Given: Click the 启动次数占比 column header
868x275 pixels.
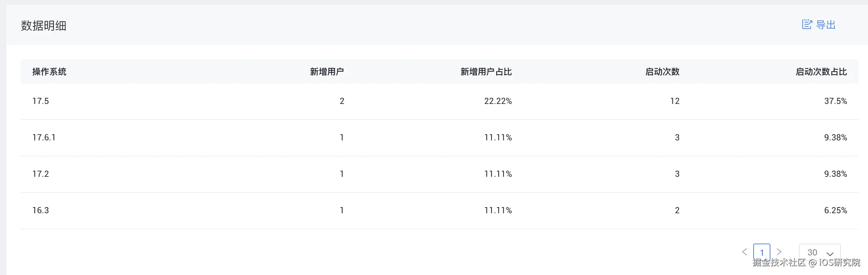Looking at the screenshot, I should point(821,72).
